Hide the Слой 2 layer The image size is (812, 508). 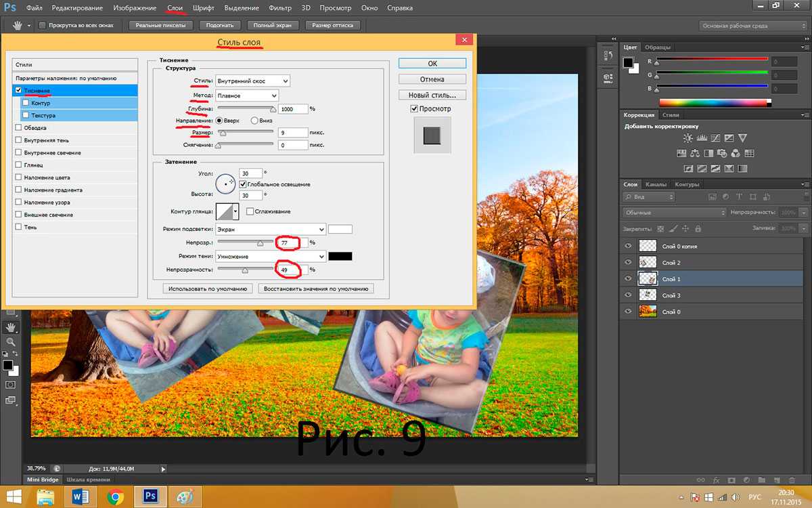pos(629,262)
